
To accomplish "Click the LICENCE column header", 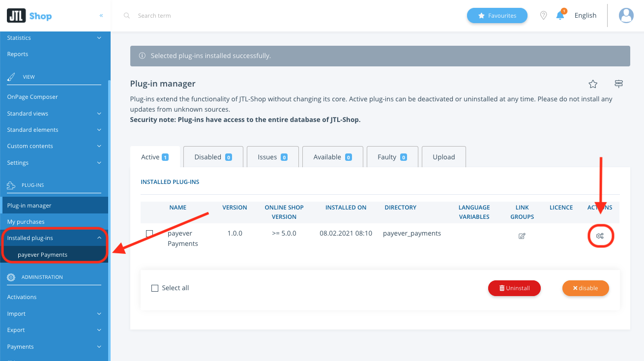I will point(561,208).
